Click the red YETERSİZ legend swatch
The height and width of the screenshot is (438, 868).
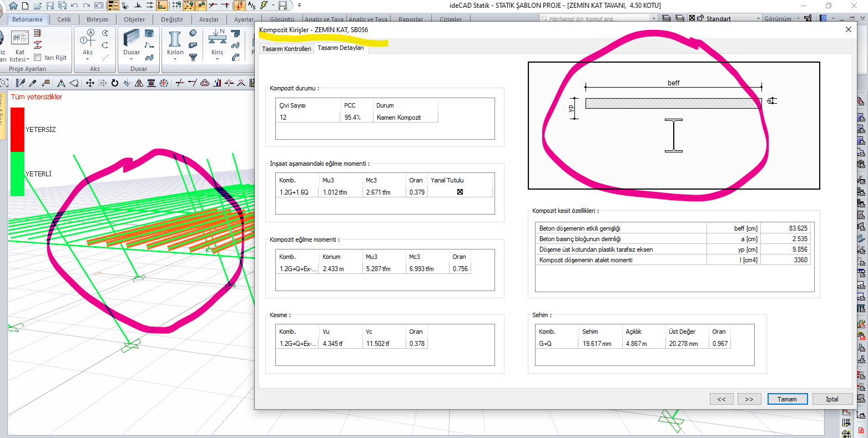[x=17, y=129]
